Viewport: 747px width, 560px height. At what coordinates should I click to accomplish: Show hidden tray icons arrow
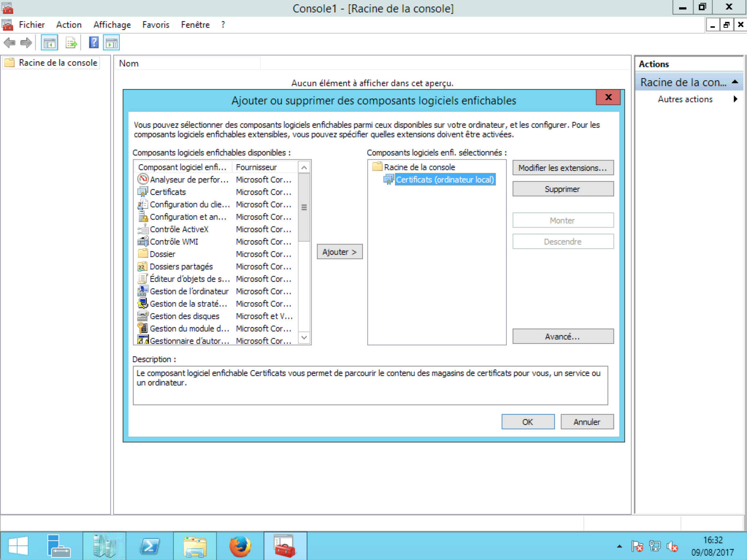(619, 546)
